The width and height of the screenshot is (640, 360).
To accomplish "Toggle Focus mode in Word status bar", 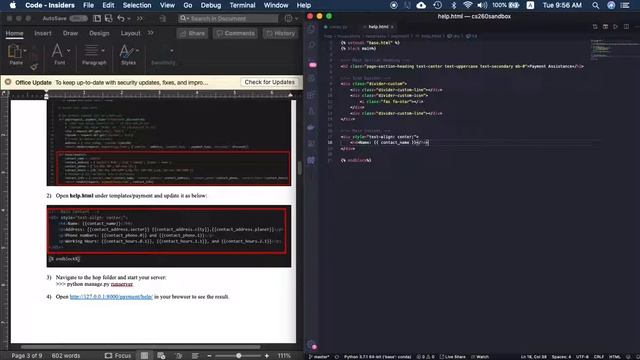I will [118, 356].
